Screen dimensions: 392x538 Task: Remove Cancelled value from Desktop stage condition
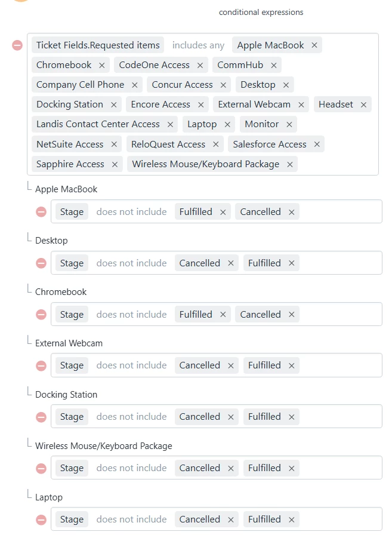[230, 263]
